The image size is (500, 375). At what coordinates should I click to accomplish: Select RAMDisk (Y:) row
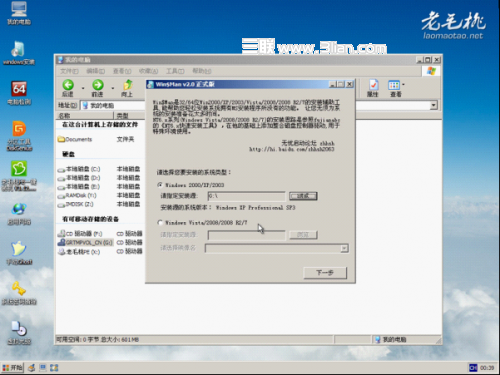pyautogui.click(x=77, y=195)
